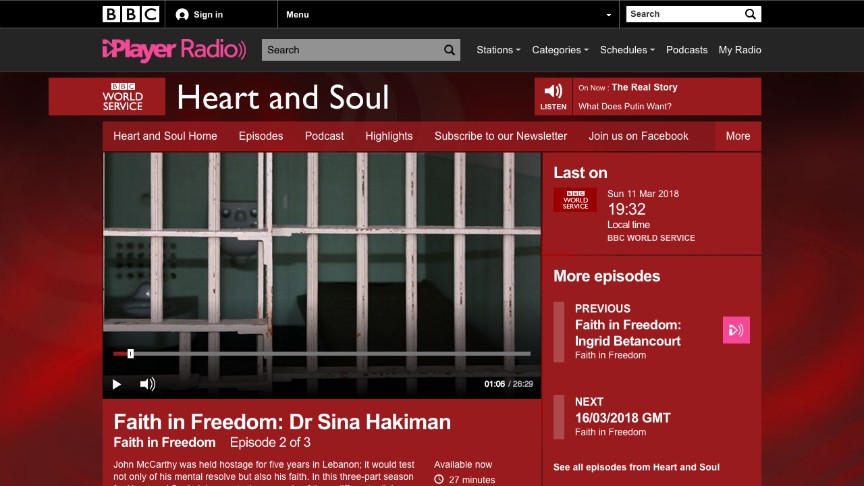Click the iPlayer Radio search field
The height and width of the screenshot is (486, 864).
[352, 50]
